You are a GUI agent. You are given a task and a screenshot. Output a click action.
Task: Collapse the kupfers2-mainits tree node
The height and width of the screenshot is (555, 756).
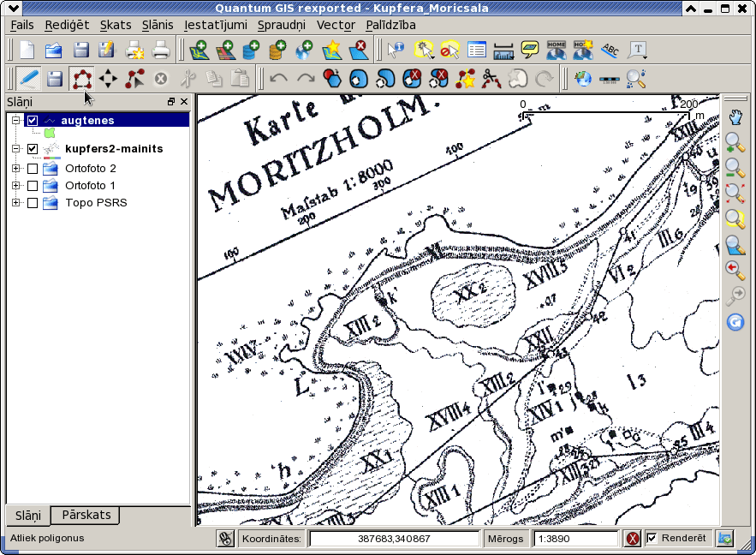click(x=16, y=149)
